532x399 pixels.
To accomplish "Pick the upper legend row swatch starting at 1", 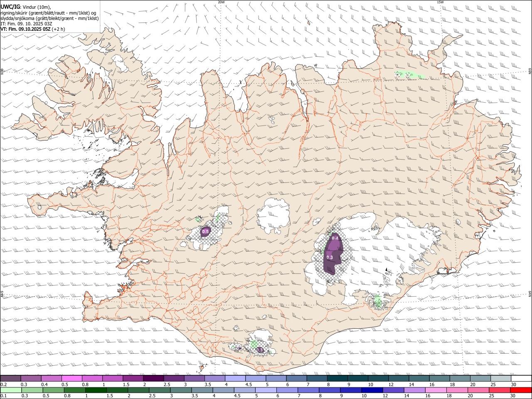I will [112, 378].
